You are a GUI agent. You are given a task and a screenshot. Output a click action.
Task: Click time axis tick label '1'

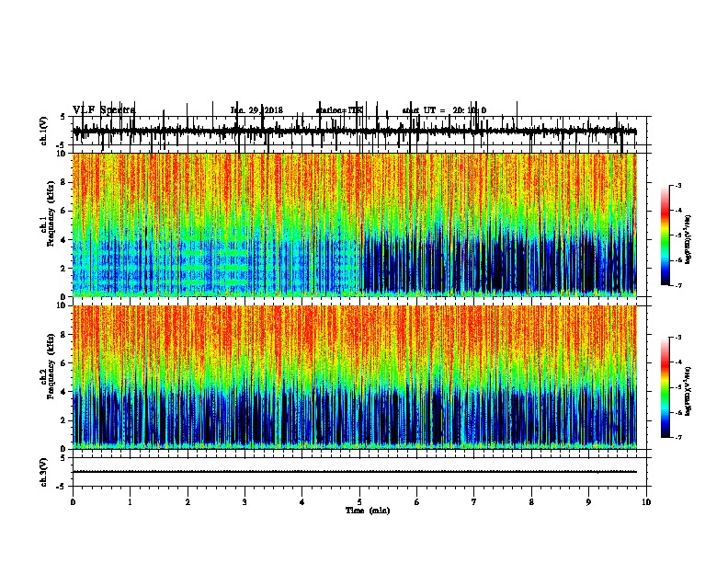130,502
